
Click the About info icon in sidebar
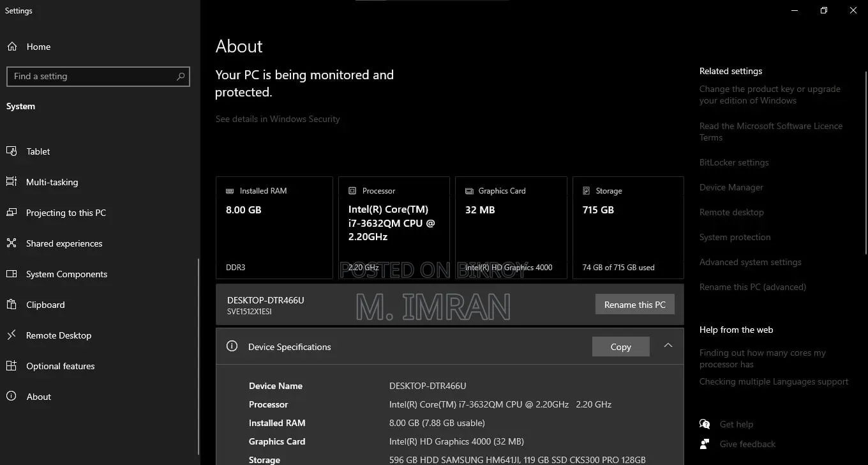point(11,397)
